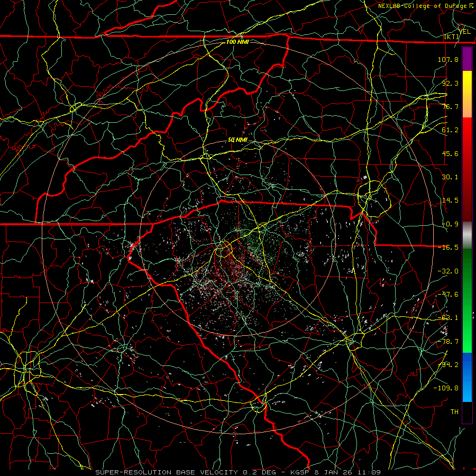Select the 14.5 value on velocity scale
This screenshot has width=476, height=476.
451,200
